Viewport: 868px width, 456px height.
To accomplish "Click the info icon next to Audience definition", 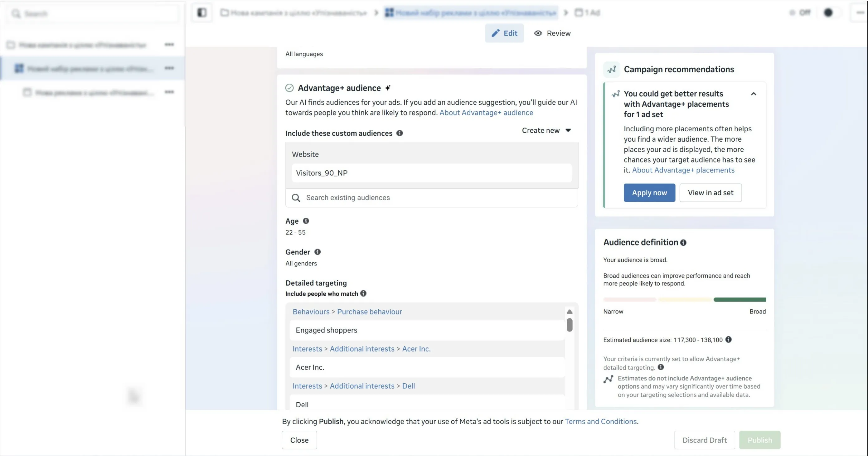I will [x=683, y=243].
